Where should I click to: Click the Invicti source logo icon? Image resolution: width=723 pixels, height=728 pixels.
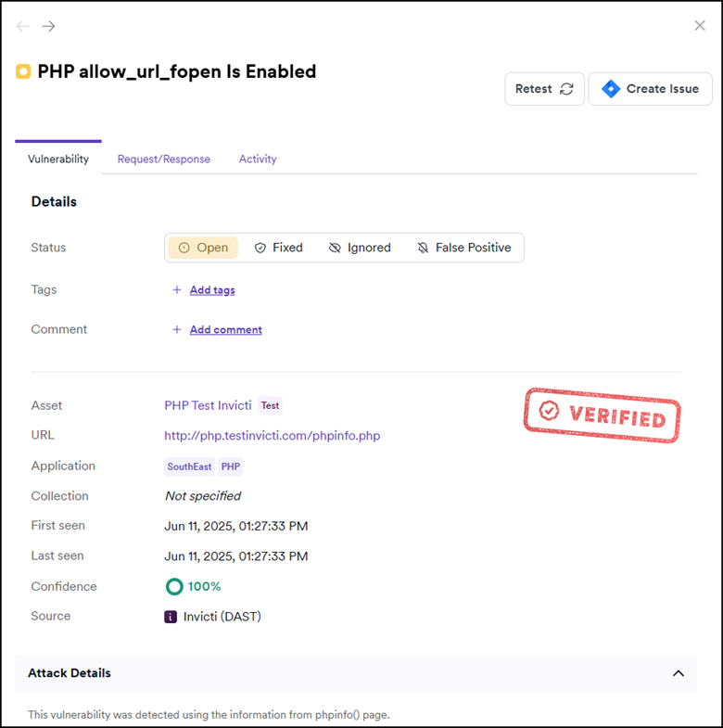click(171, 617)
